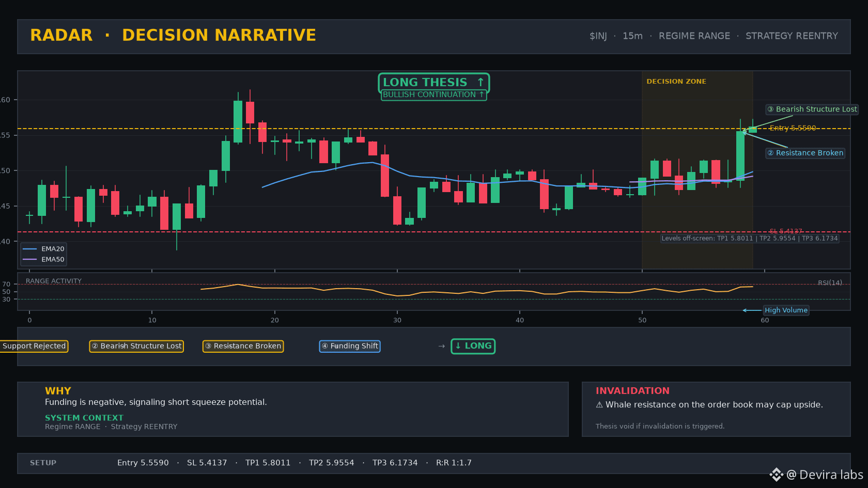Click the INVALIDATION heading
Viewport: 868px width, 488px height.
pos(632,391)
